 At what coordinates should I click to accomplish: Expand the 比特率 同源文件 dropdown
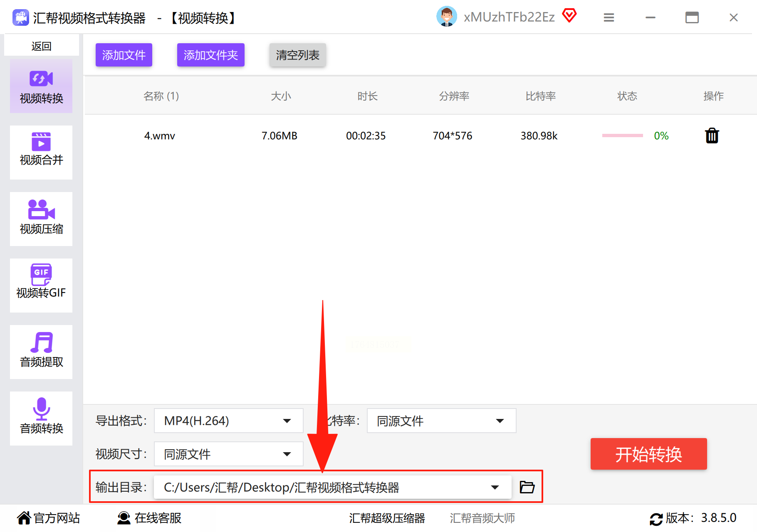[441, 421]
